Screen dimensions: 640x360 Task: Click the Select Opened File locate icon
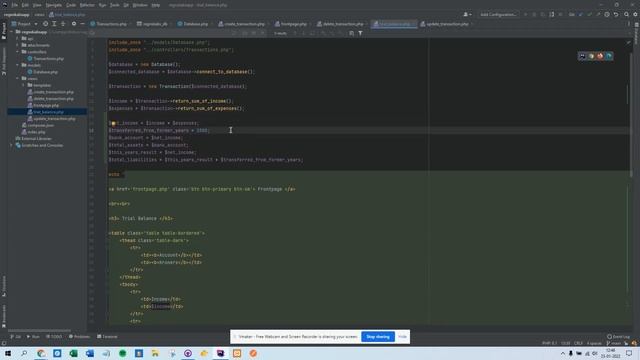click(45, 24)
